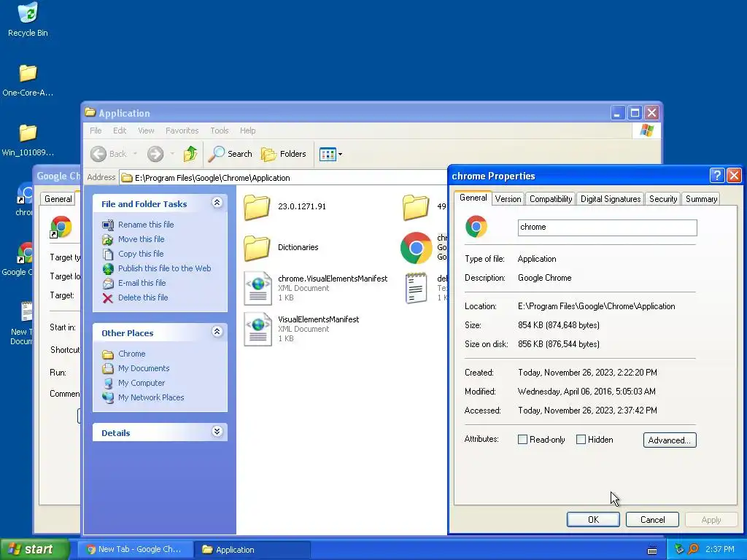
Task: Click the Up folder toolbar icon
Action: click(190, 154)
